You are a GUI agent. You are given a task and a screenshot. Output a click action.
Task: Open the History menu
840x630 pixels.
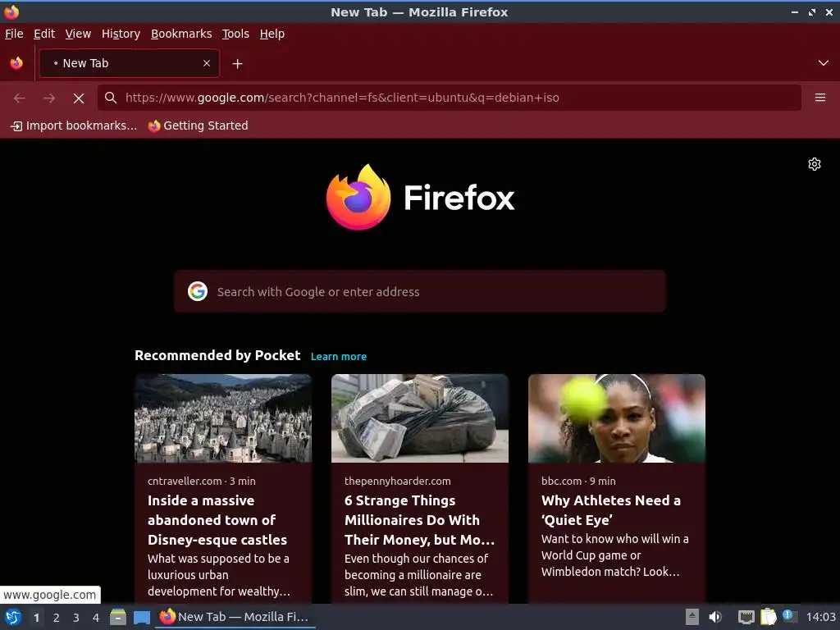pos(121,34)
